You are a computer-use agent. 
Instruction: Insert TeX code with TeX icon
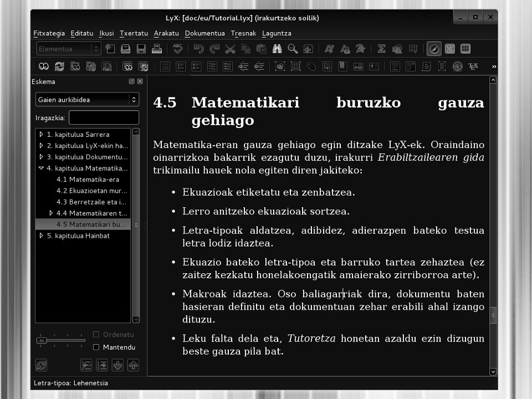(473, 66)
